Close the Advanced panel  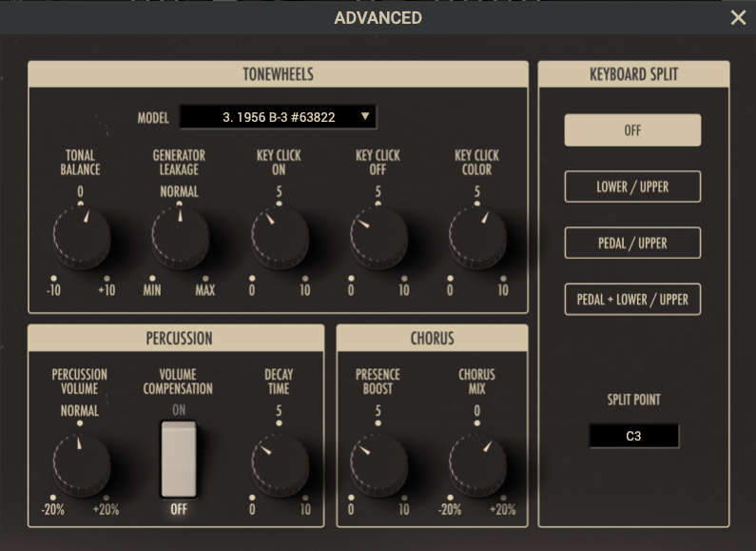click(738, 18)
